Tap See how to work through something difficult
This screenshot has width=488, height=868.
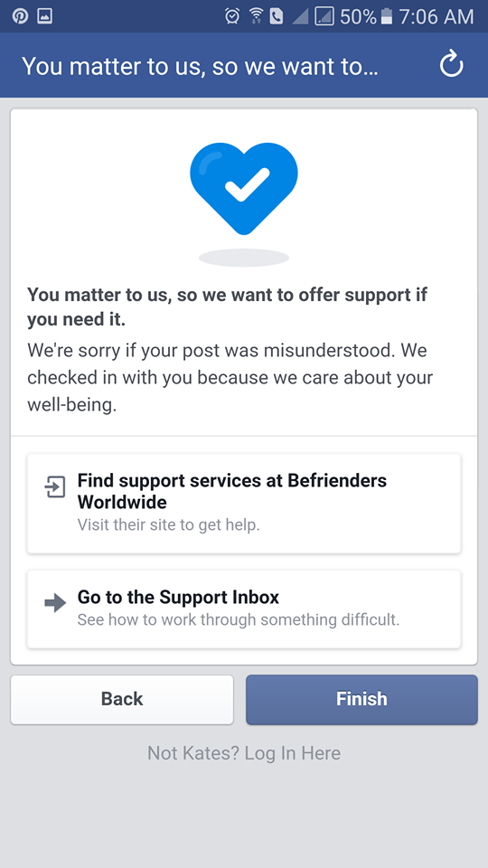[239, 618]
